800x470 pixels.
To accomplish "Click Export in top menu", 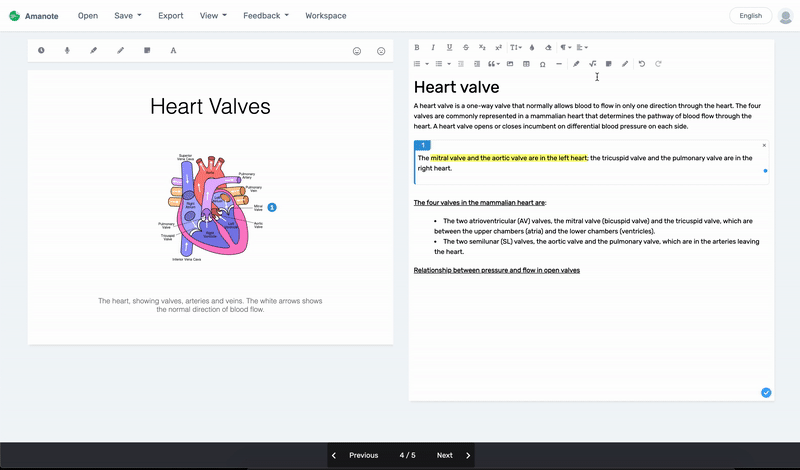I will (x=171, y=16).
